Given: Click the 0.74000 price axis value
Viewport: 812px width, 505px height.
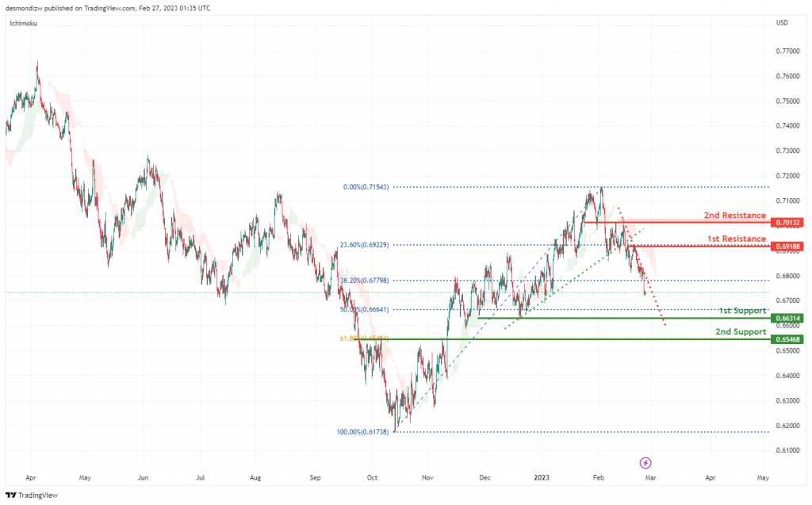Looking at the screenshot, I should [x=787, y=126].
